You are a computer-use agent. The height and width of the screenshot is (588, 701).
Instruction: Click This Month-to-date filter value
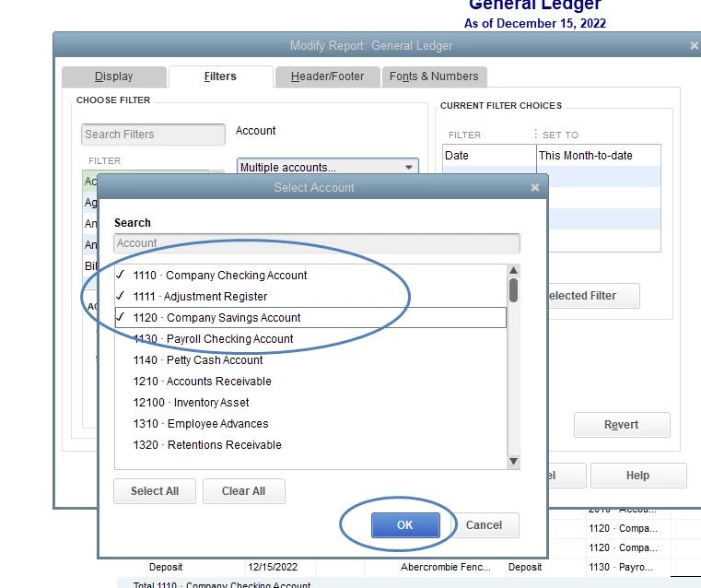pyautogui.click(x=585, y=156)
